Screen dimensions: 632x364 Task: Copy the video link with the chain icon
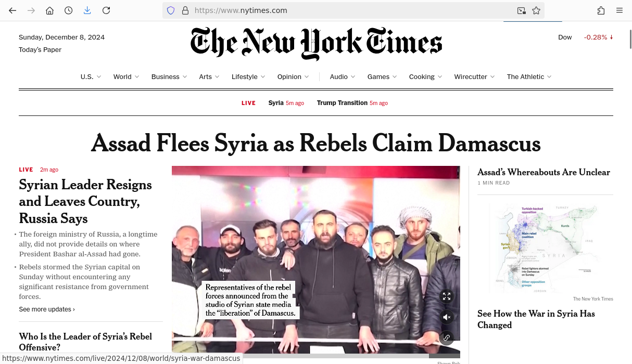[x=446, y=338]
